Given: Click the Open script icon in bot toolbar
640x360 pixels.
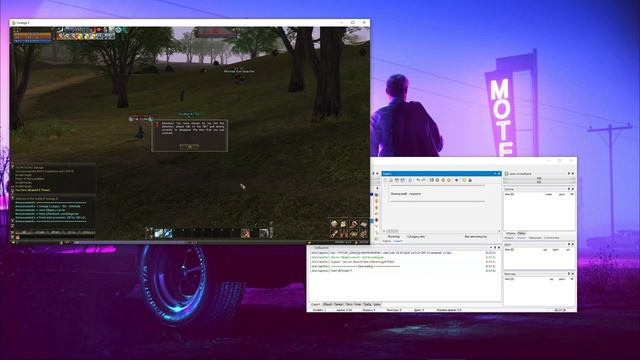Looking at the screenshot, I should pos(391,180).
